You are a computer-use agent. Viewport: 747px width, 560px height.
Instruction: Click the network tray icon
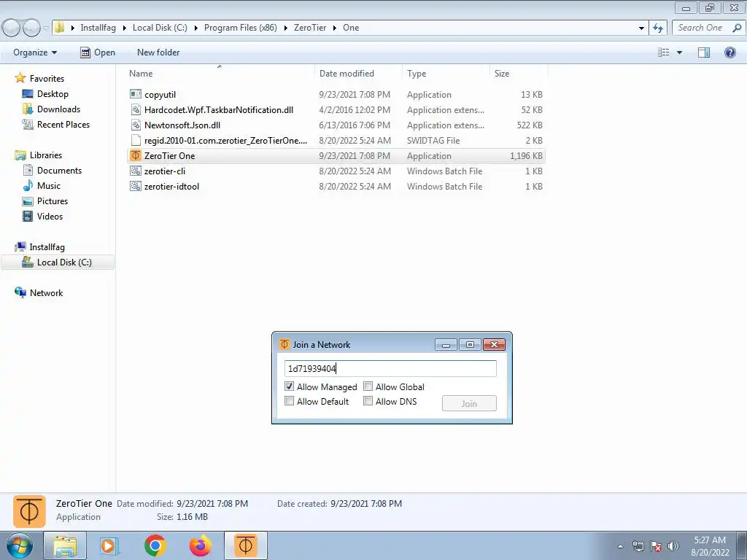638,546
